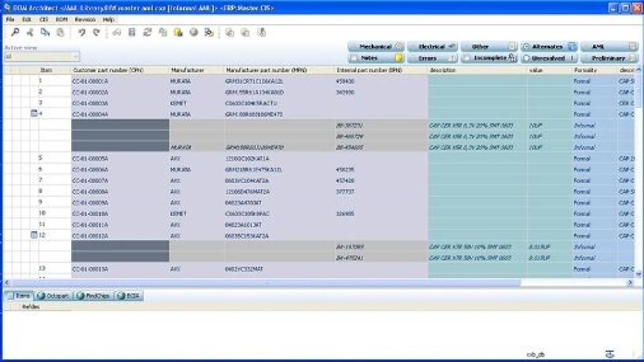Switch to the FindChips tab

(x=94, y=296)
